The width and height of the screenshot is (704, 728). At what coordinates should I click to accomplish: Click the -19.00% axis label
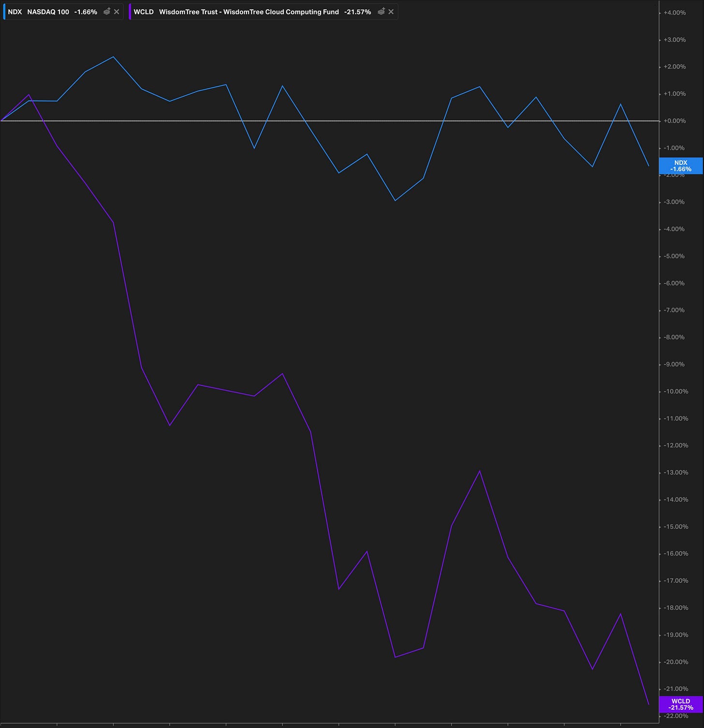pyautogui.click(x=675, y=635)
